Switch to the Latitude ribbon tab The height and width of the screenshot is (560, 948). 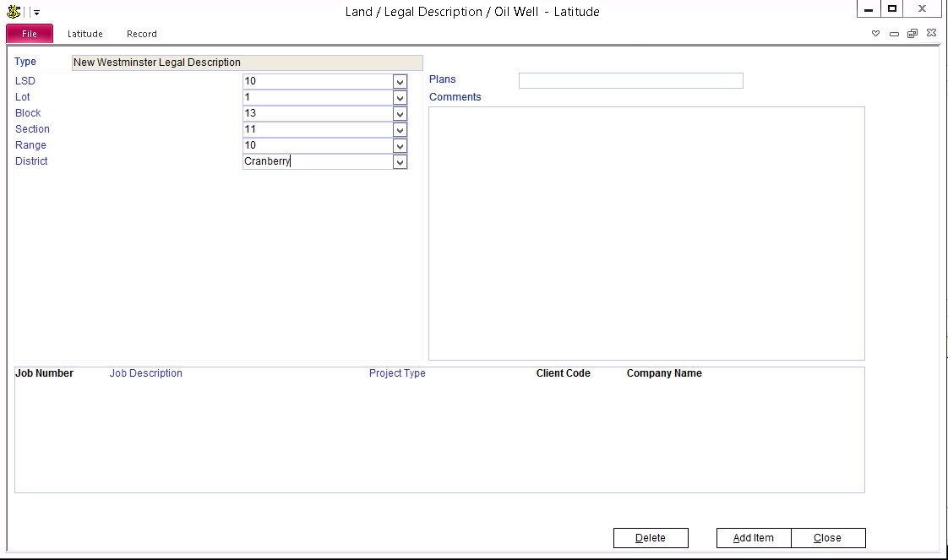click(x=85, y=34)
